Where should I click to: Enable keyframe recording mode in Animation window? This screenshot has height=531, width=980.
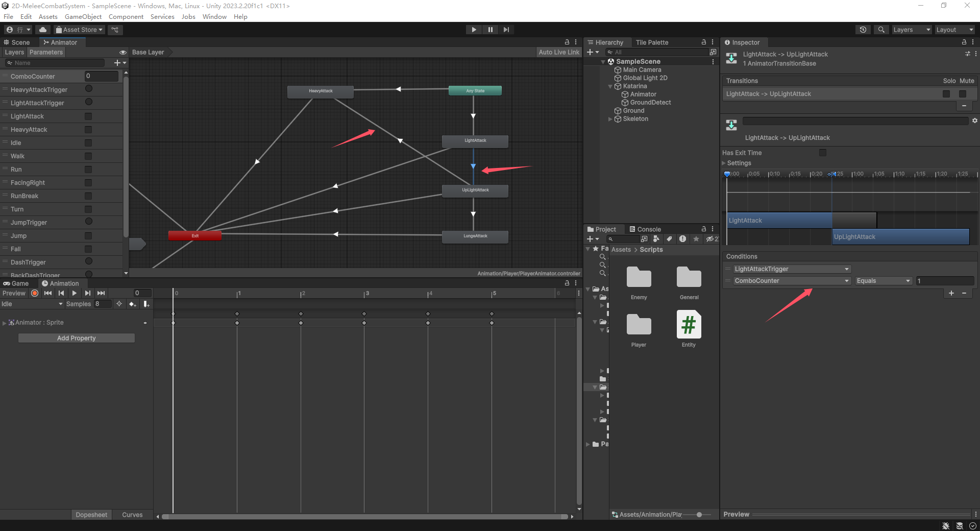pos(35,293)
